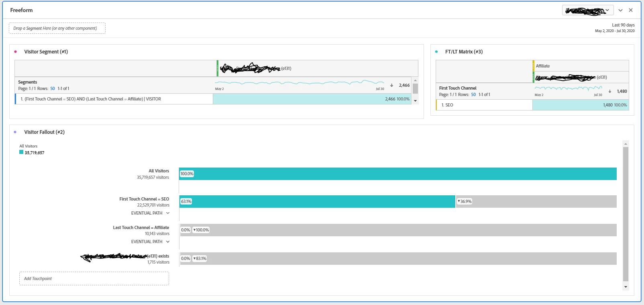644x305 pixels.
Task: Select the Visitor Segment (#1) title
Action: (x=46, y=52)
